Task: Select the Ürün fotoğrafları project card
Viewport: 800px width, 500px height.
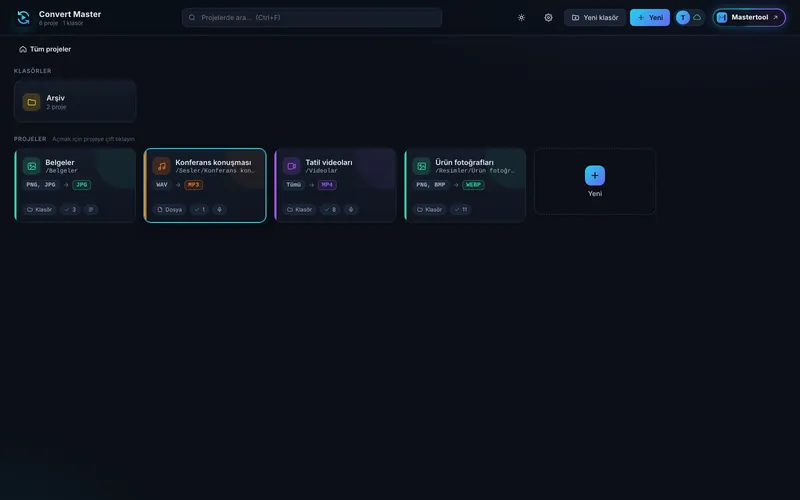Action: point(465,185)
